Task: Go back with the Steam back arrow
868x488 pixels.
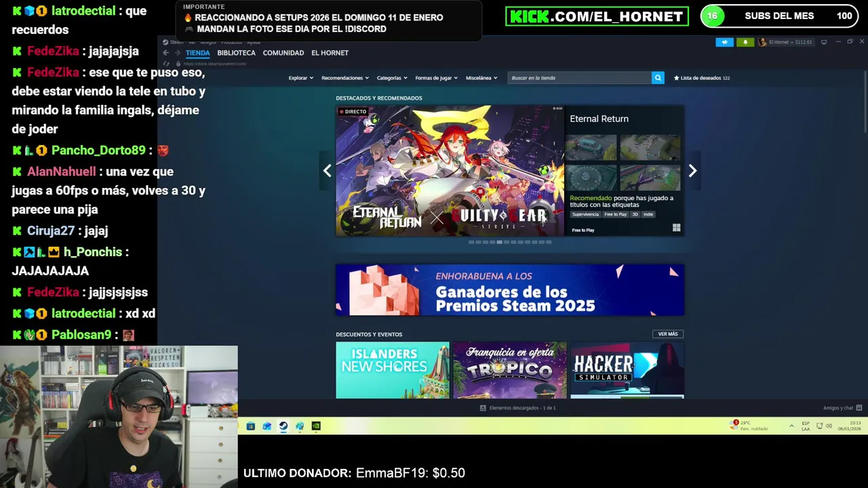Action: click(x=165, y=53)
